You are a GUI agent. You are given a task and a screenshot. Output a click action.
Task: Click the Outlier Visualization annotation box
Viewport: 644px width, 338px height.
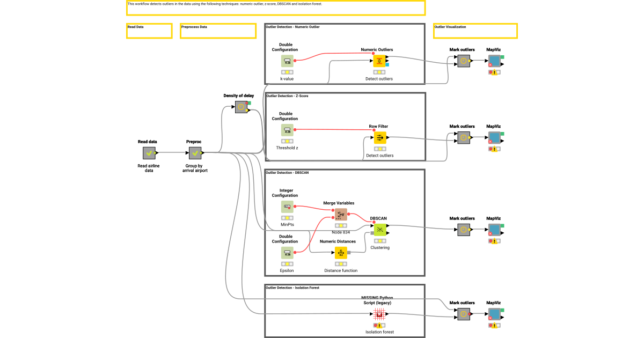tap(475, 31)
